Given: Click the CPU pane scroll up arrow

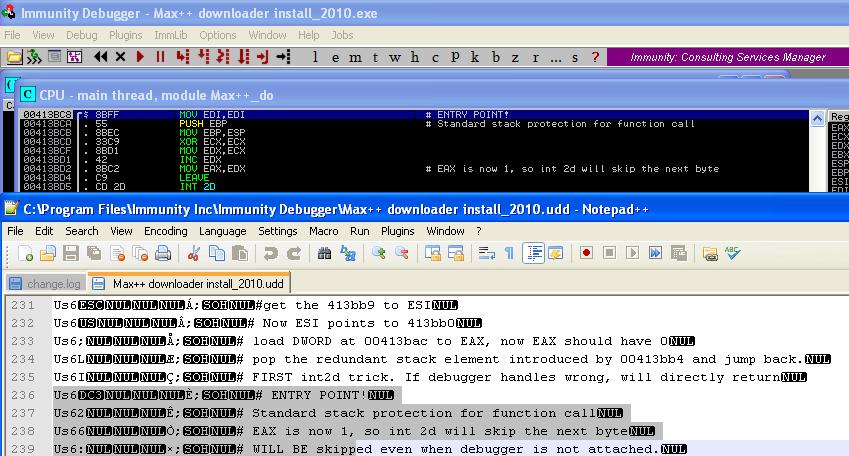Looking at the screenshot, I should (x=818, y=118).
